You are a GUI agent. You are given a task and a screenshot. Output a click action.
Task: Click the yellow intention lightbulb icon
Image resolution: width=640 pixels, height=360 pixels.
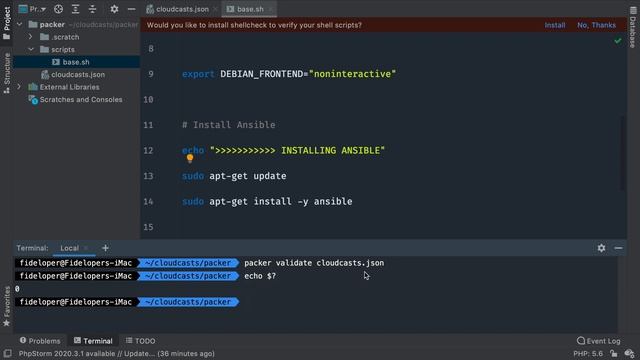pyautogui.click(x=190, y=158)
